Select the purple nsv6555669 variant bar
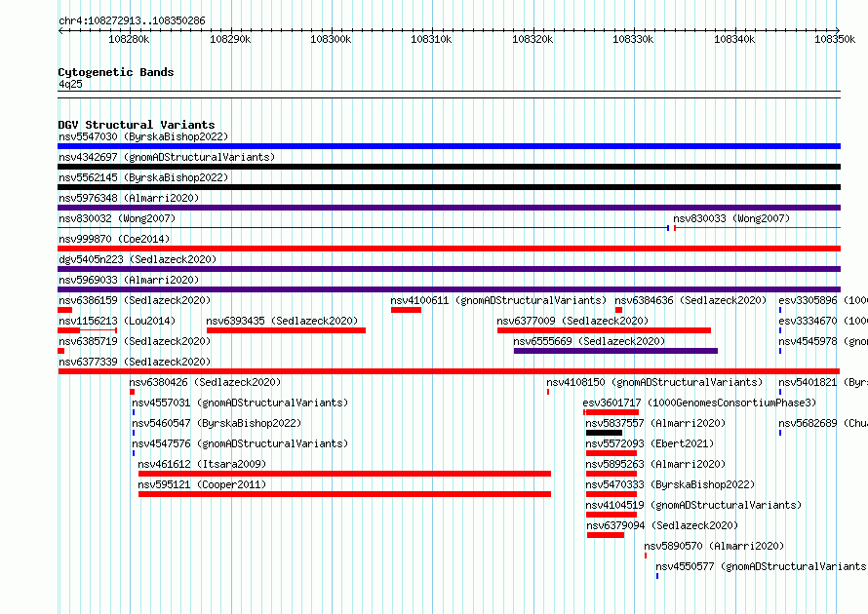The height and width of the screenshot is (614, 868). [x=615, y=351]
